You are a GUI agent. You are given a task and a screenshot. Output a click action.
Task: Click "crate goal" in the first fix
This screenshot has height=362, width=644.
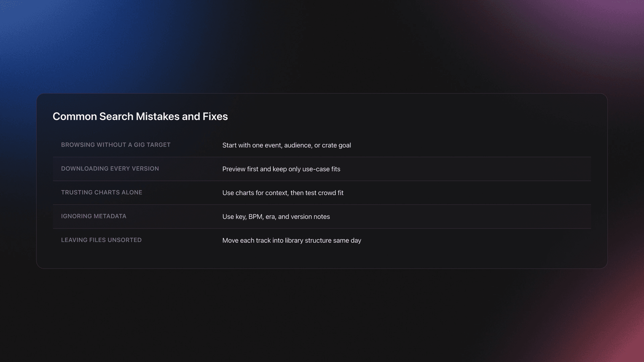336,145
